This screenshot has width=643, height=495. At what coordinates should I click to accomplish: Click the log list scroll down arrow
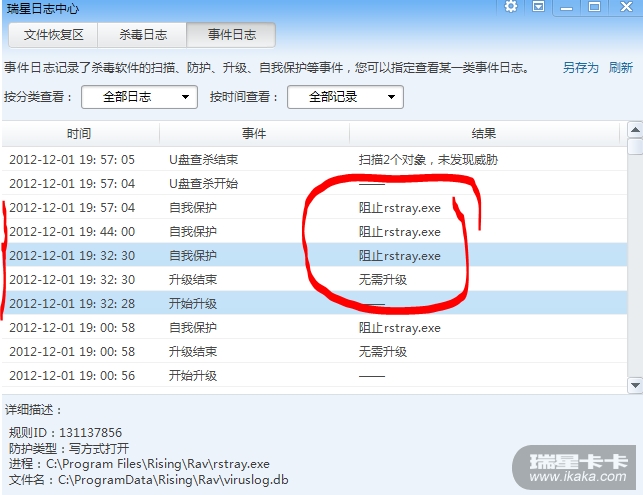tap(635, 385)
